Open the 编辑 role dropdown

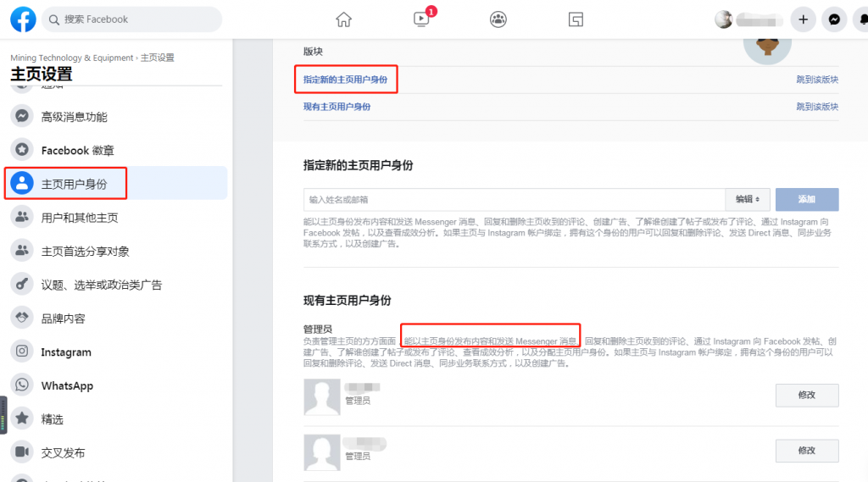pyautogui.click(x=748, y=200)
